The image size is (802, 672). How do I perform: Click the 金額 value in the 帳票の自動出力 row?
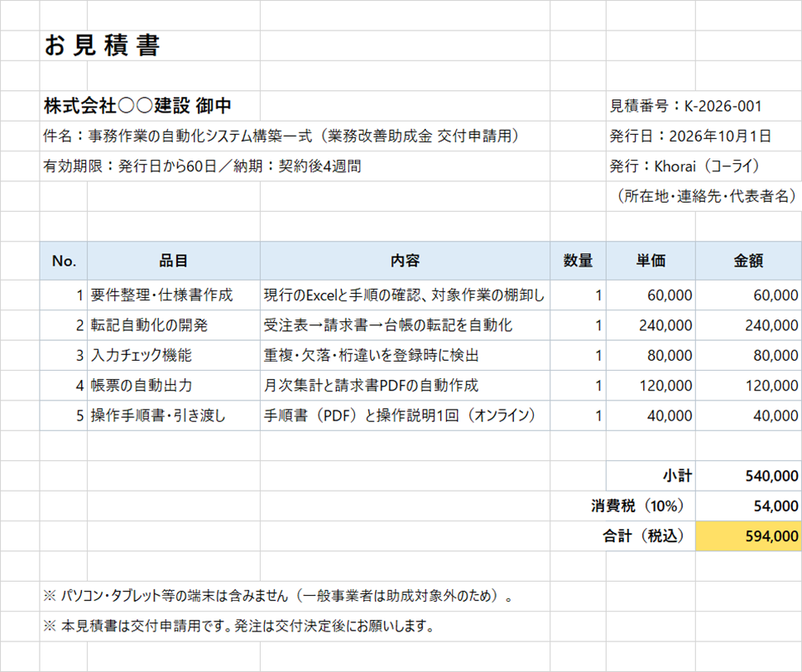click(x=749, y=386)
